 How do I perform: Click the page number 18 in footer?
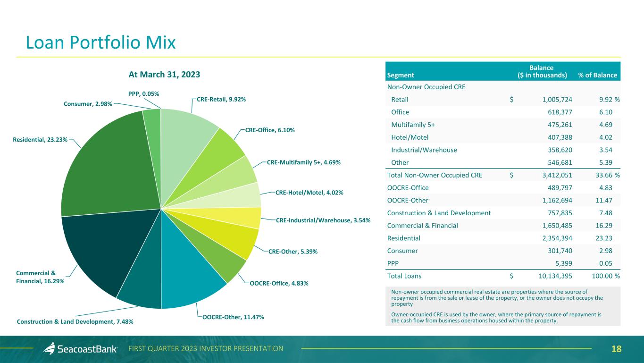(x=616, y=349)
